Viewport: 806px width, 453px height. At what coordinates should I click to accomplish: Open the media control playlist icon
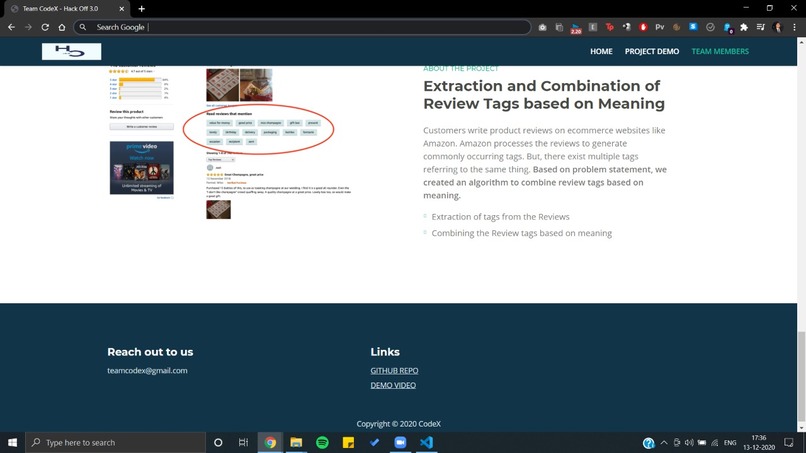click(x=761, y=27)
